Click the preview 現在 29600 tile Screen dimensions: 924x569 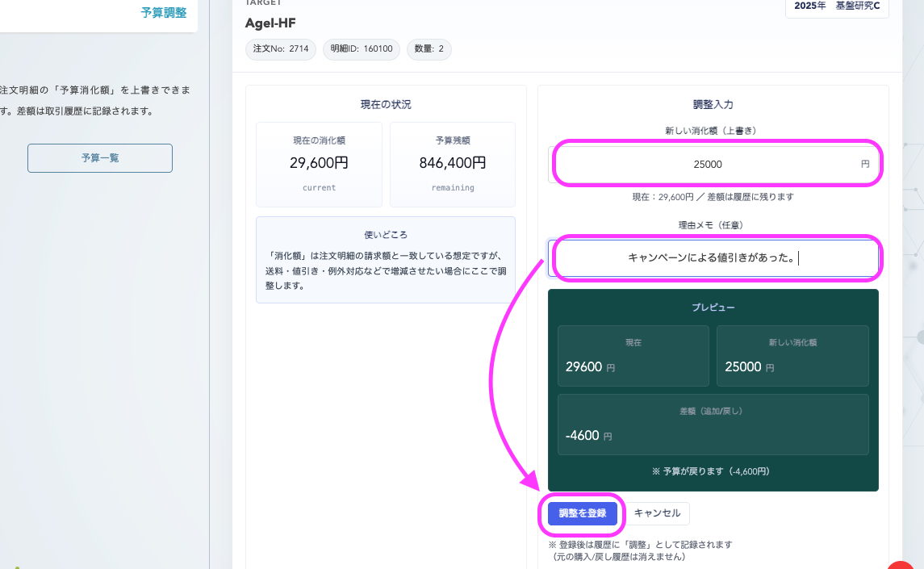[633, 356]
